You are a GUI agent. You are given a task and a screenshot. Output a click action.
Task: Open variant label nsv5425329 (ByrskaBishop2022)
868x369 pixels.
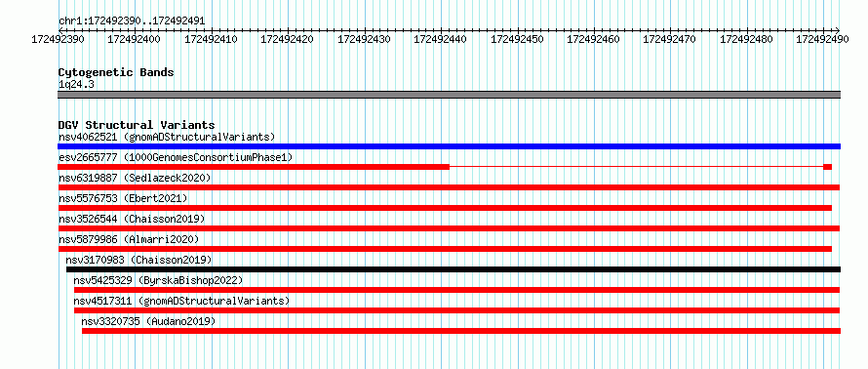[158, 280]
